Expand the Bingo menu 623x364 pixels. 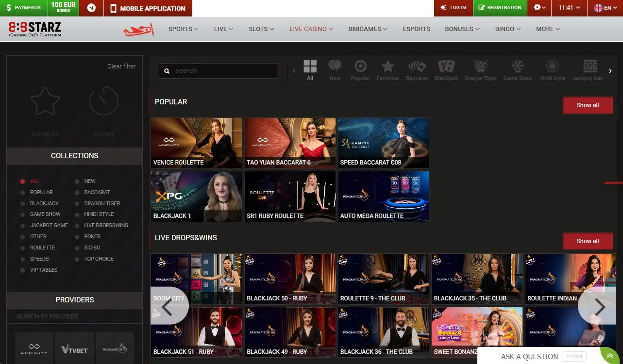[x=508, y=29]
